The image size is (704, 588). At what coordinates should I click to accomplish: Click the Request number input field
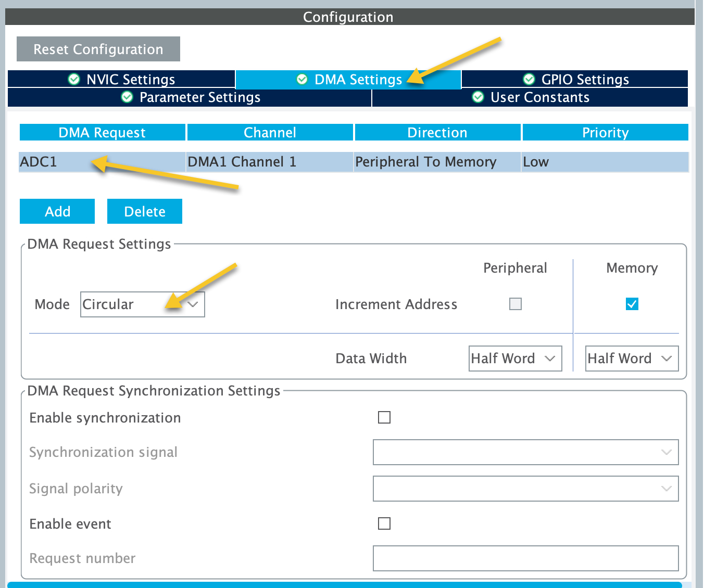point(525,558)
